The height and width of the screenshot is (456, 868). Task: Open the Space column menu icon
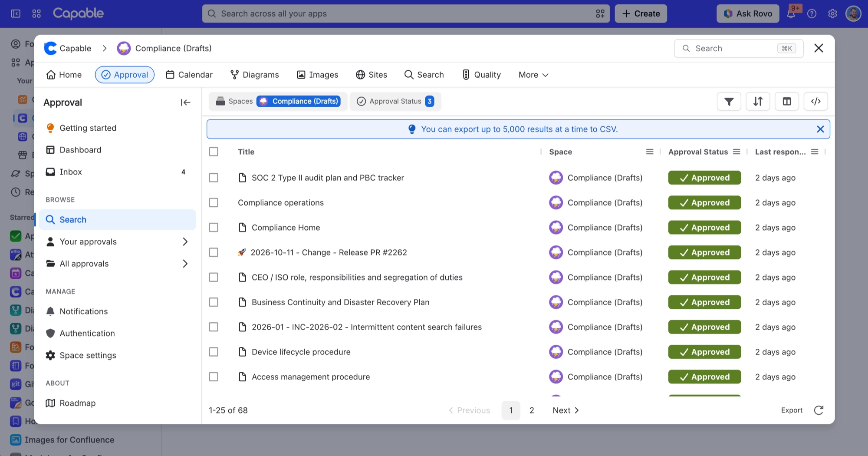point(650,152)
